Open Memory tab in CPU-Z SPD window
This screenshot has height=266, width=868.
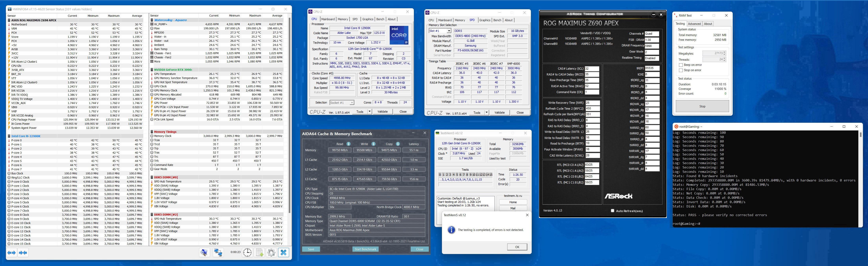[460, 20]
